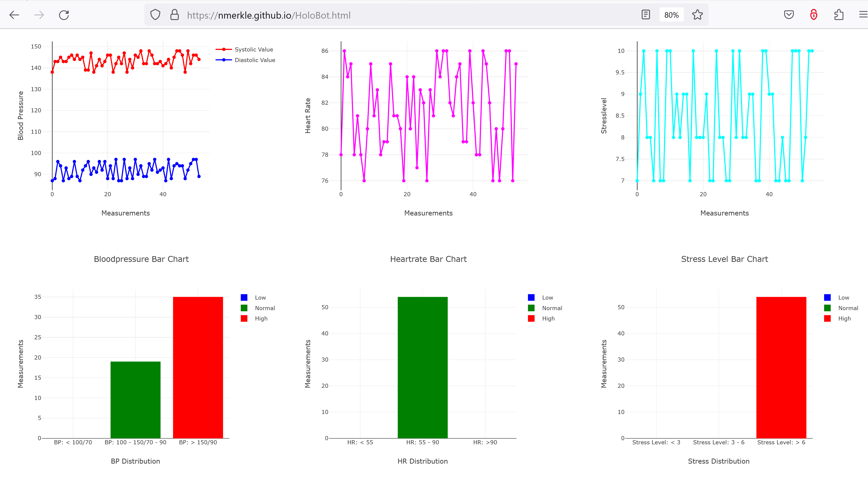
Task: Toggle High series in Heartrate legend
Action: pyautogui.click(x=542, y=318)
